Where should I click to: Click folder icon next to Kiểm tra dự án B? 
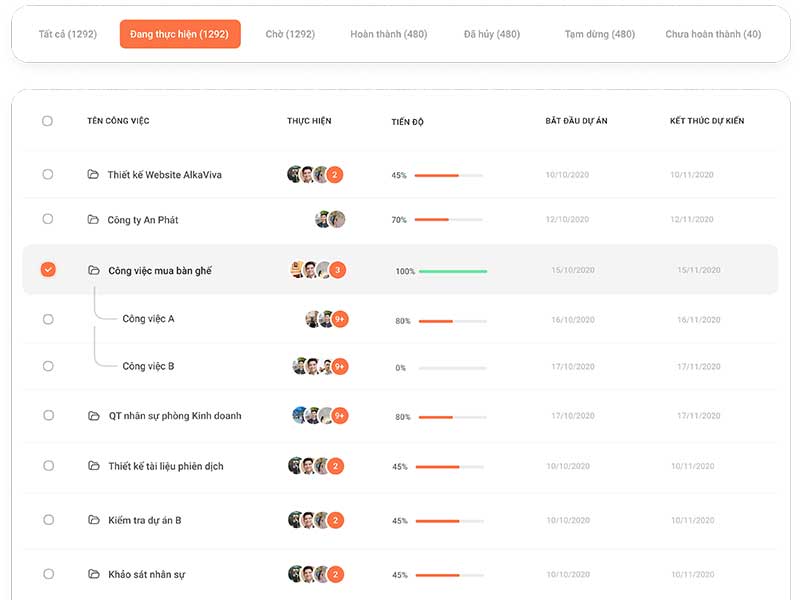pyautogui.click(x=94, y=520)
